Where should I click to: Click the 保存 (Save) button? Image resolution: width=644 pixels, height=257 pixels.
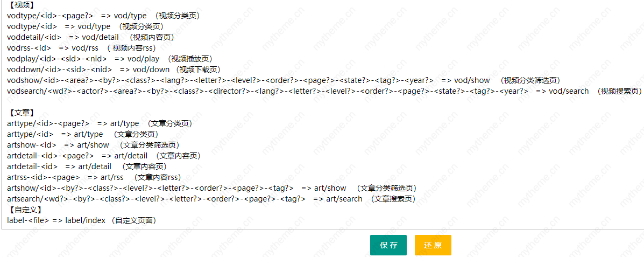388,245
